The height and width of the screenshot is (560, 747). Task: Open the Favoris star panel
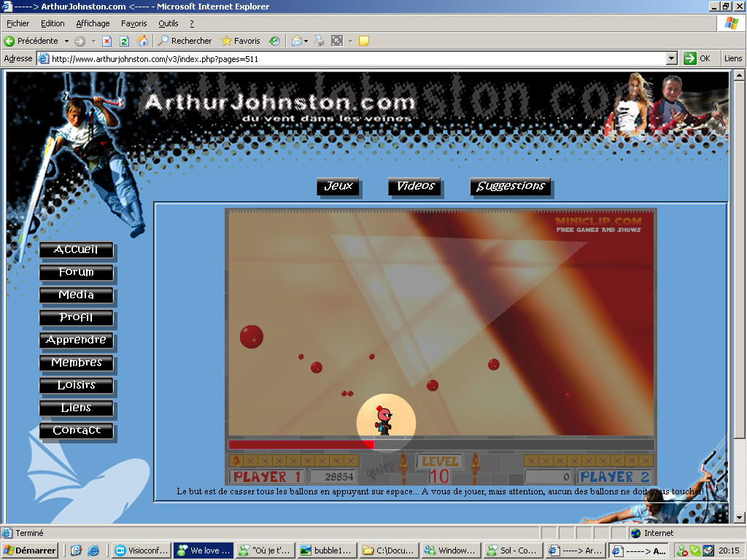[241, 41]
